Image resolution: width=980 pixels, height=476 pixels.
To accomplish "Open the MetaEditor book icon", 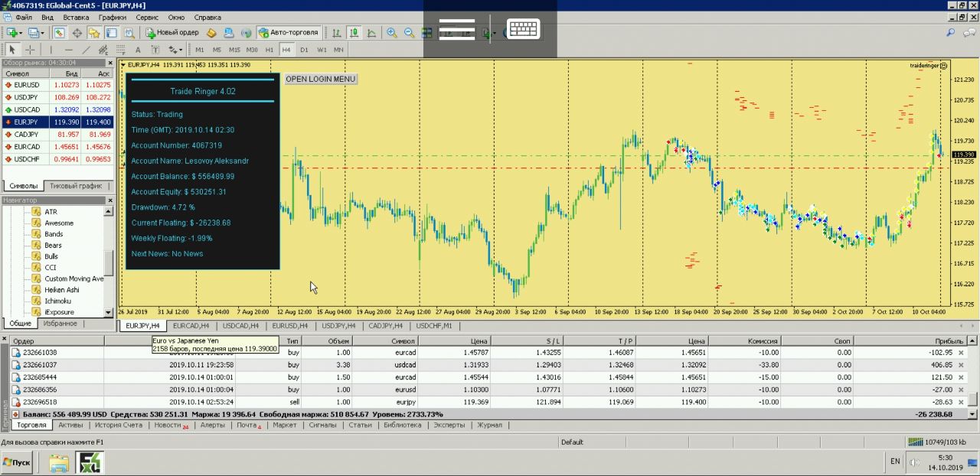I will point(212,33).
